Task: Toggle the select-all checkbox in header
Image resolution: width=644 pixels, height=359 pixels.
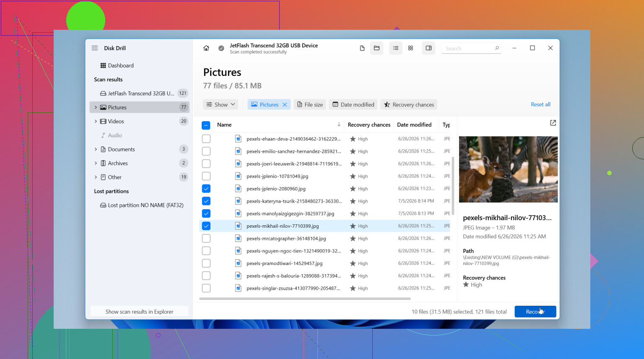Action: 206,125
